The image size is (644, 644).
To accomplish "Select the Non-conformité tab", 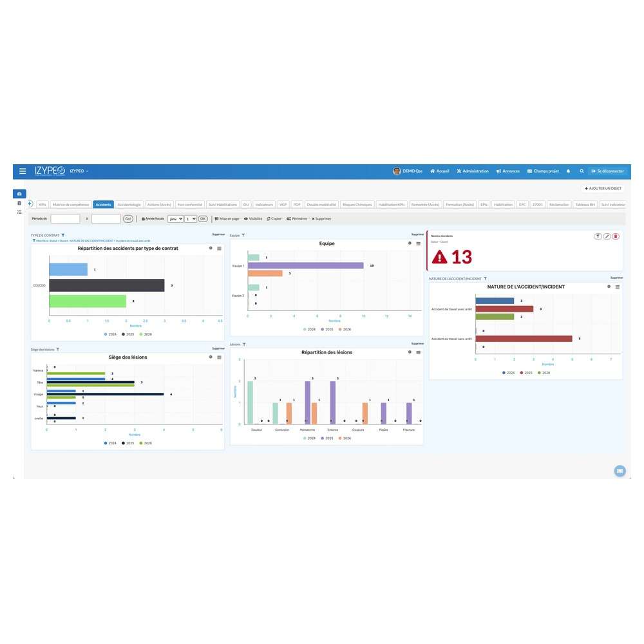I will click(x=190, y=205).
